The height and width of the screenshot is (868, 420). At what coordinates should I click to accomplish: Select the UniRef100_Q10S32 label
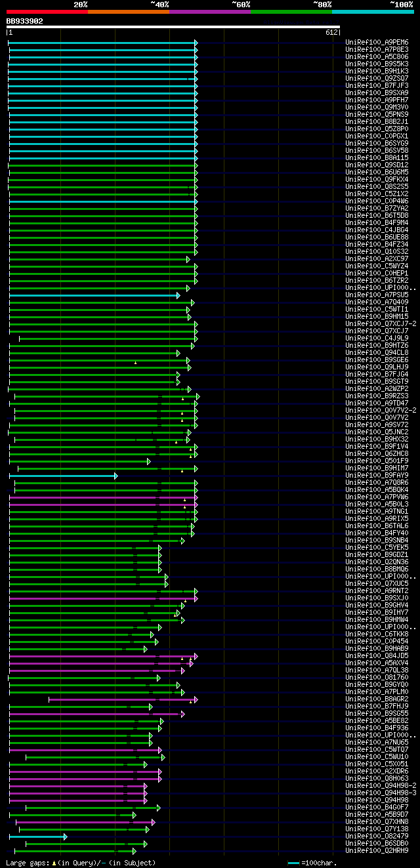377,251
